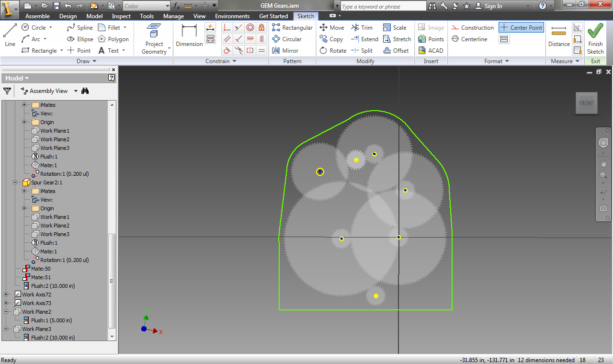Select the Mirror pattern tool
Screen dimensions: 613x364
pos(289,50)
